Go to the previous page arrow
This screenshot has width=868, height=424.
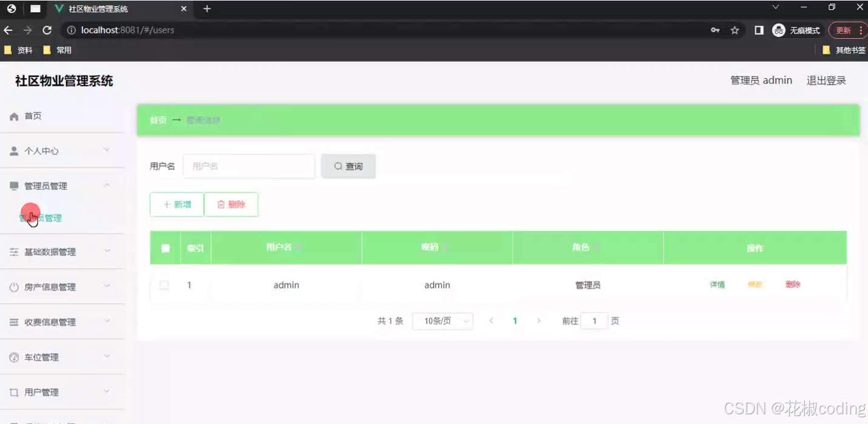[491, 321]
